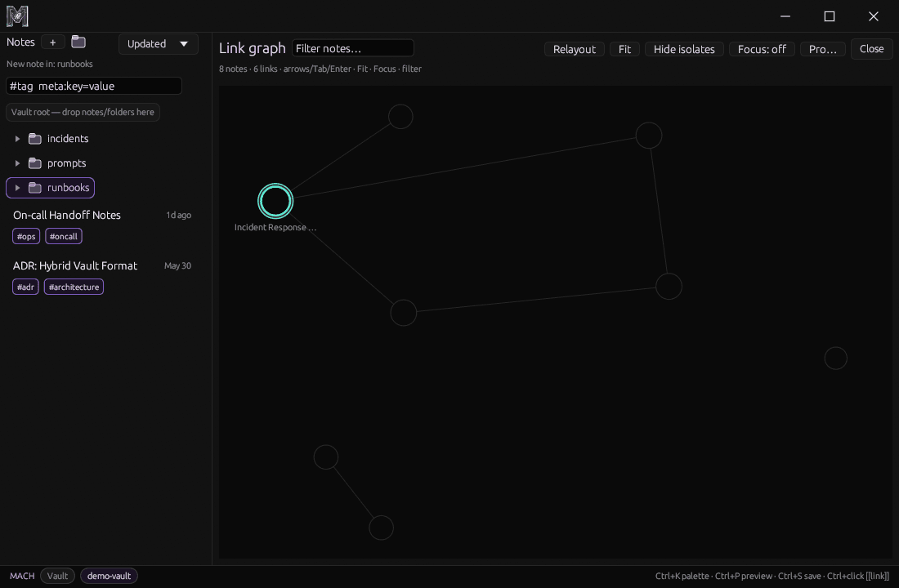The image size is (899, 588).
Task: Toggle Hide isolates
Action: tap(684, 49)
